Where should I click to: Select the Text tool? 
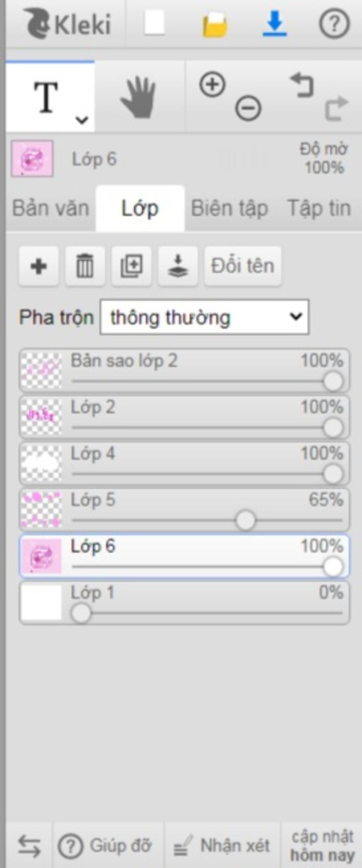tap(46, 96)
